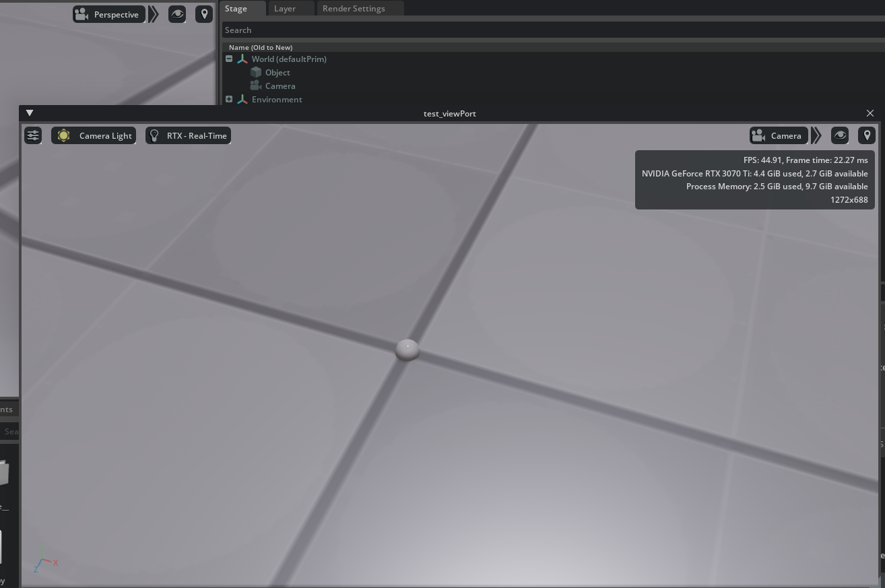Click the Stage Search field
Screen dimensions: 885x588
point(552,30)
